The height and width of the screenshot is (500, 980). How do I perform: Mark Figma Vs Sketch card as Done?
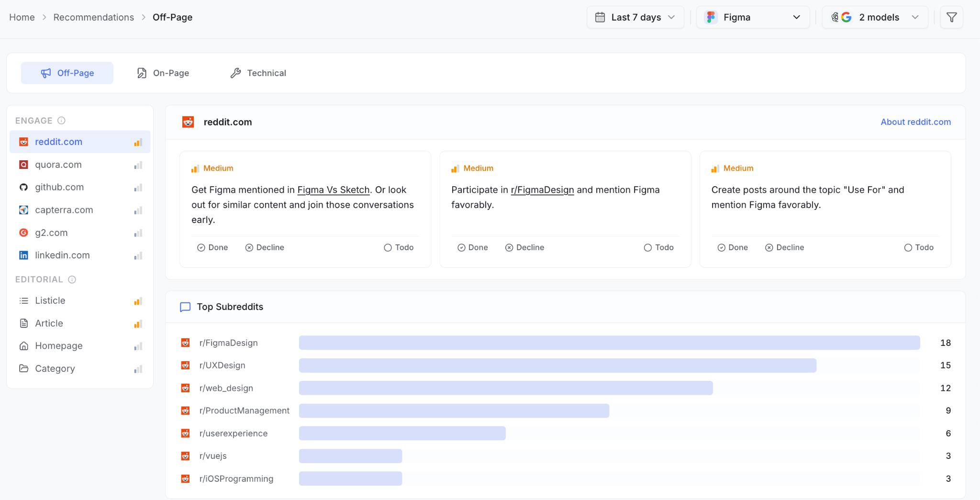[212, 247]
